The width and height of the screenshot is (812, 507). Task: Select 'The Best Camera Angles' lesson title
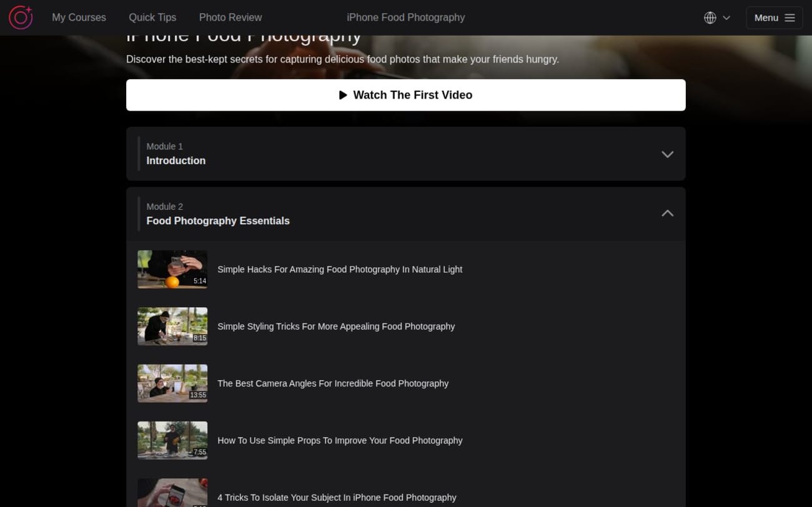[x=333, y=383]
